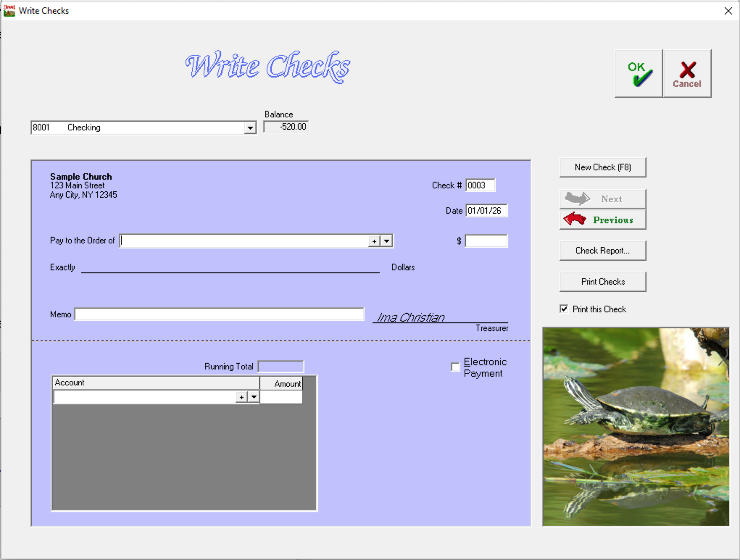Click the plus button beside payee field
This screenshot has width=740, height=560.
coord(374,241)
